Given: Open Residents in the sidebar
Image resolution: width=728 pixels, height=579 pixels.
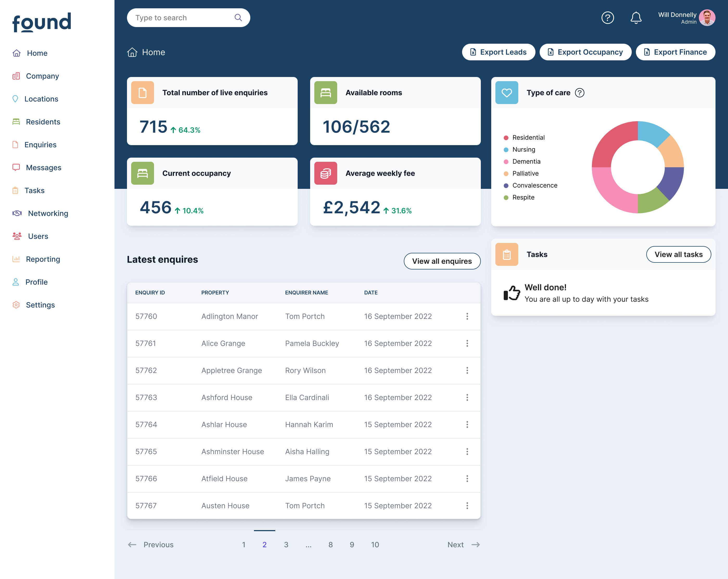Looking at the screenshot, I should 36,122.
